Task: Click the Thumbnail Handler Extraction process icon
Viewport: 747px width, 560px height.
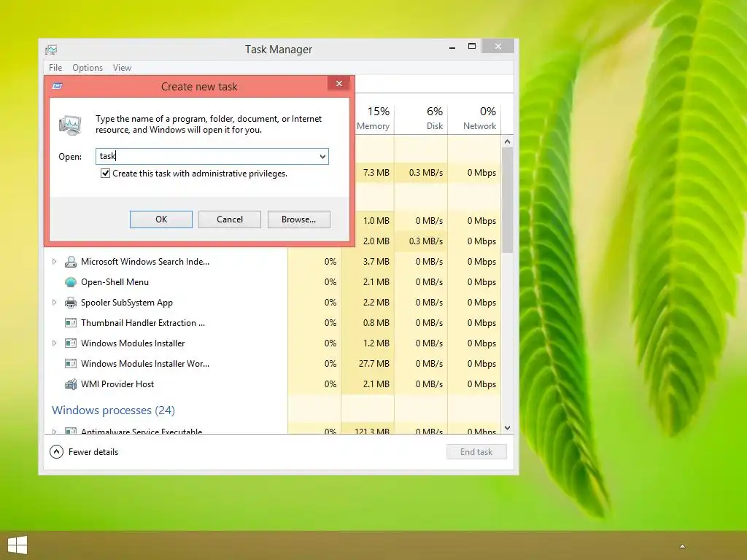Action: (x=71, y=323)
